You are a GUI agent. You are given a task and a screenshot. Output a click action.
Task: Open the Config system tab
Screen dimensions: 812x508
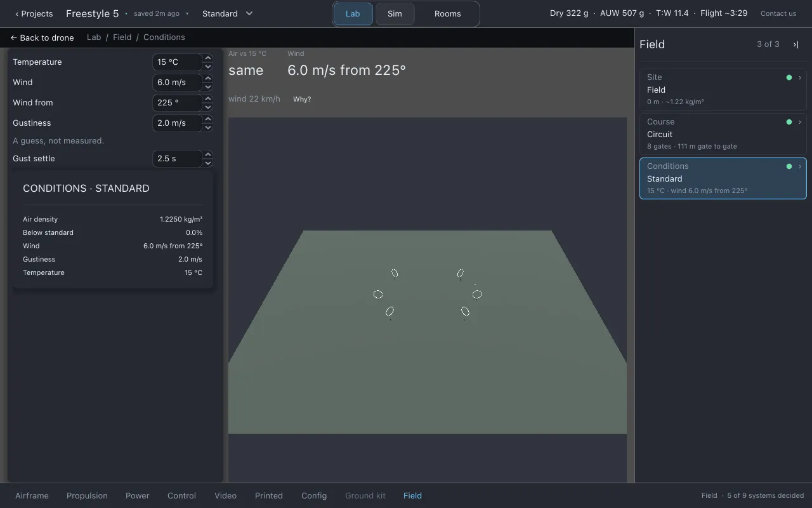point(314,495)
